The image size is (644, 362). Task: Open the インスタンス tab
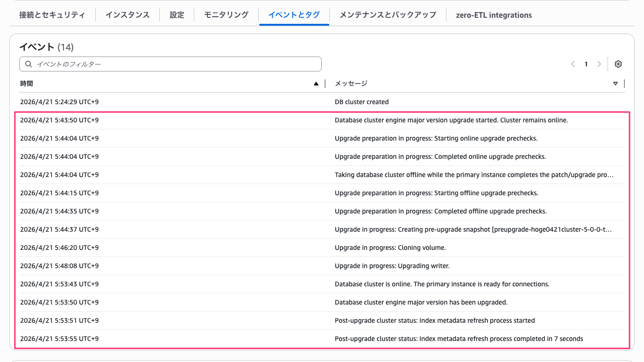point(127,14)
